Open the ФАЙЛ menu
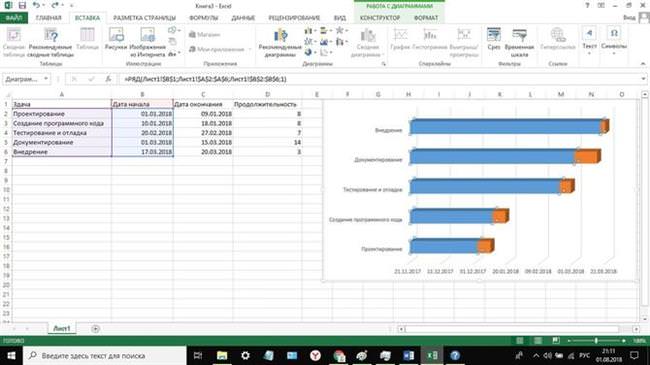The width and height of the screenshot is (650, 365). point(14,18)
